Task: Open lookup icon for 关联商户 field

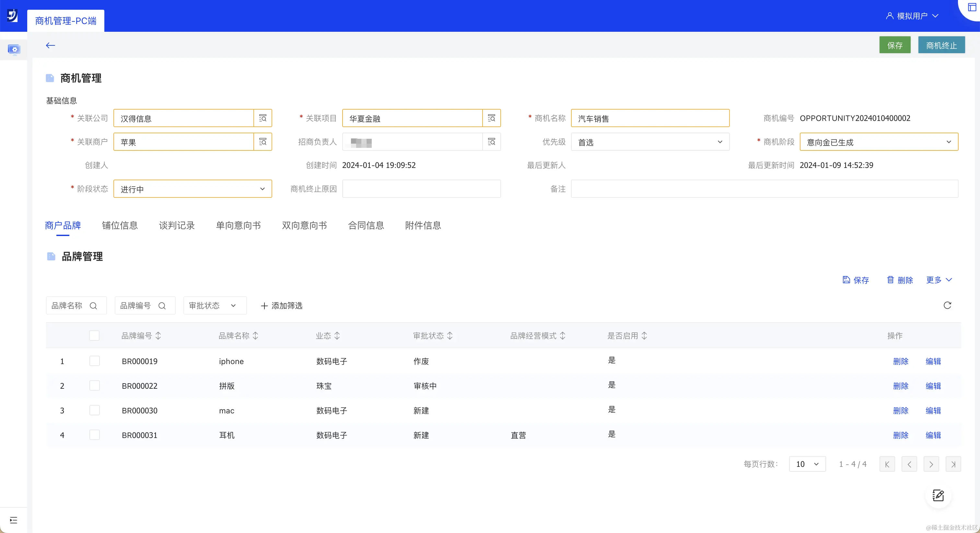Action: (262, 142)
